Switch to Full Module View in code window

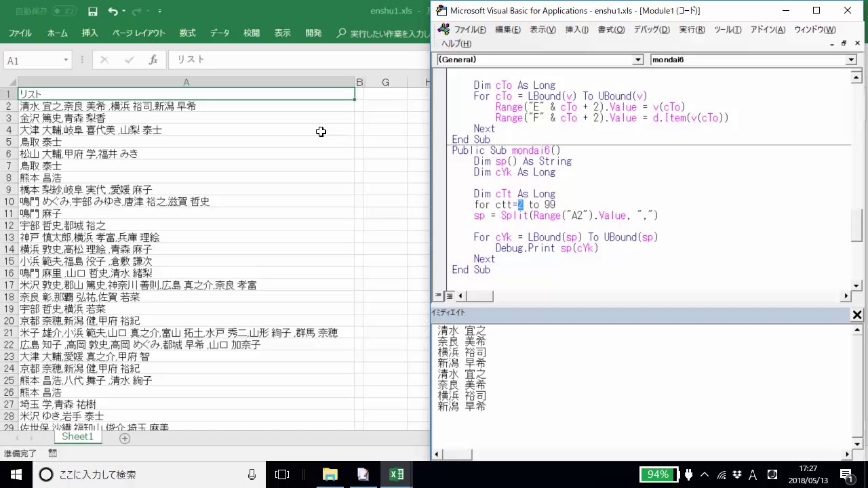coord(449,296)
